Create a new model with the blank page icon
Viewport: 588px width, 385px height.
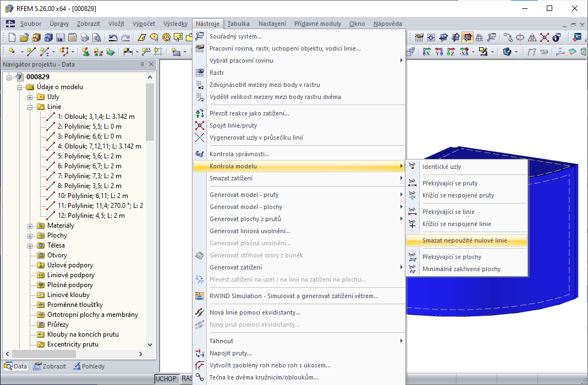(x=12, y=37)
